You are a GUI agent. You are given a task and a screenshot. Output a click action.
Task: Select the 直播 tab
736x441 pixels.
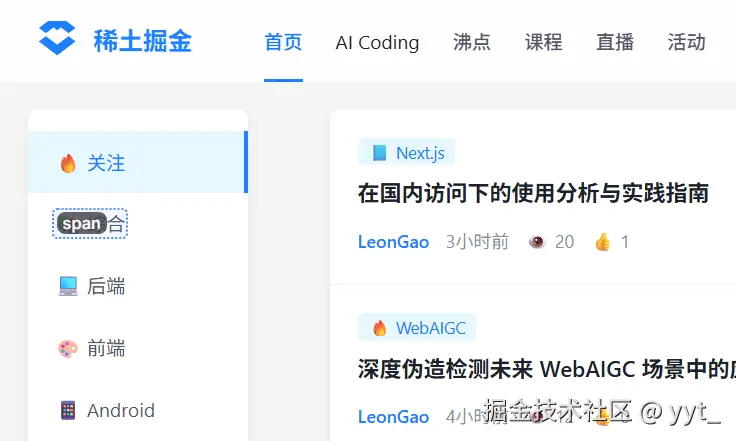(x=615, y=42)
